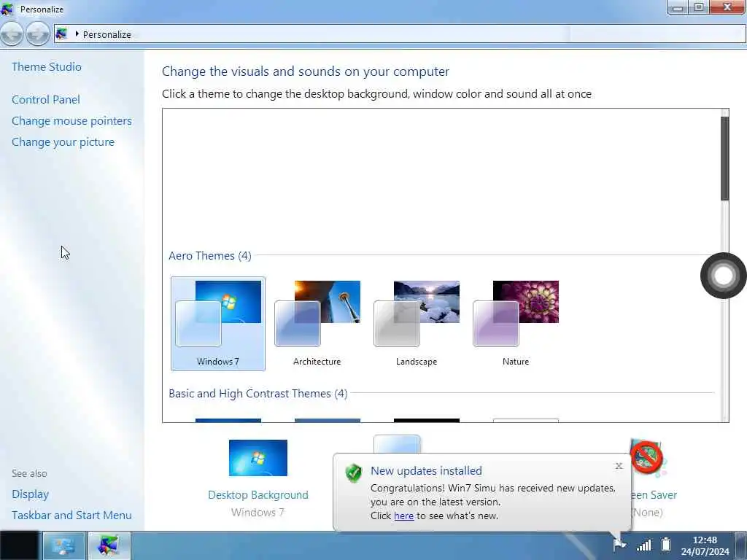Click the Forward navigation arrow button
747x560 pixels.
[38, 34]
